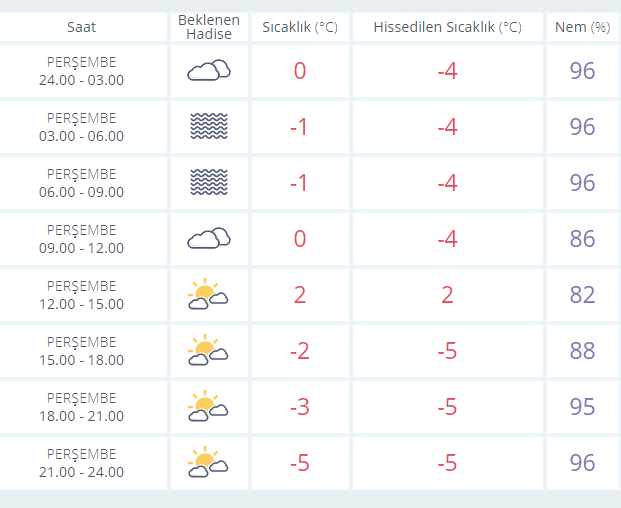Image resolution: width=621 pixels, height=508 pixels.
Task: Click the Hissedilen Sıcaklık (°C) header
Action: pos(447,27)
